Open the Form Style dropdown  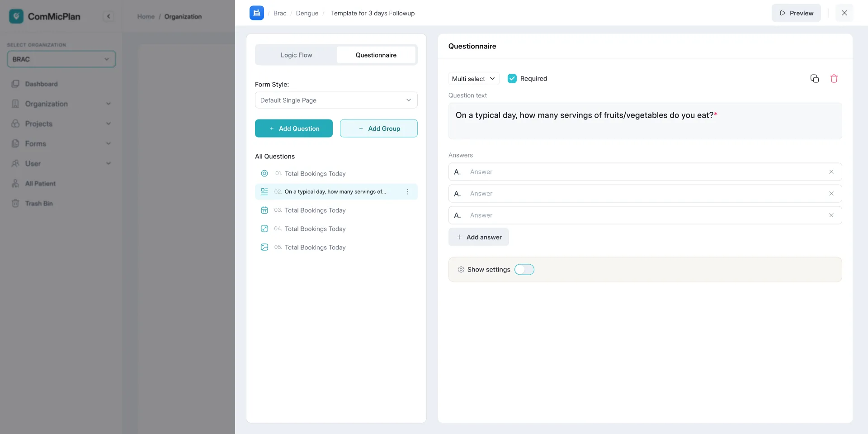336,100
